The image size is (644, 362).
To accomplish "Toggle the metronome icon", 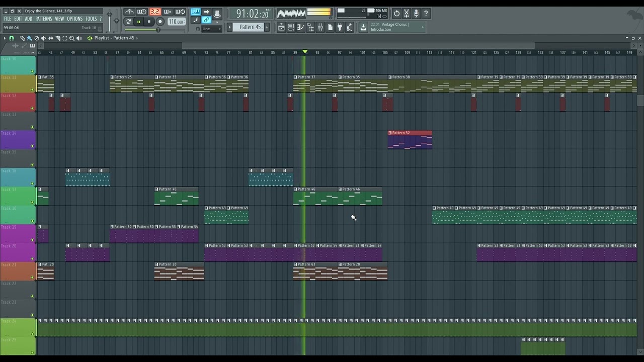I will 129,12.
